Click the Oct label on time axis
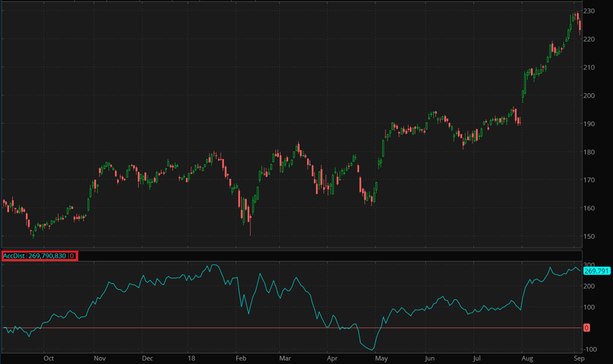Screen dimensions: 613x364 point(48,357)
